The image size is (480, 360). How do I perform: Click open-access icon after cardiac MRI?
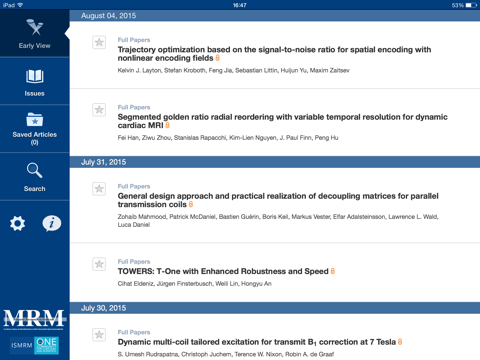point(167,125)
